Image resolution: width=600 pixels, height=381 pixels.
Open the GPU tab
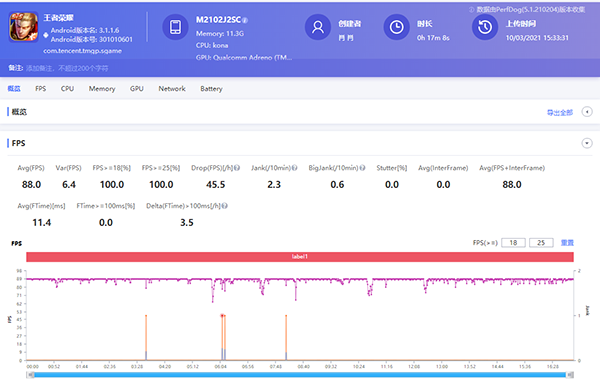pyautogui.click(x=137, y=88)
